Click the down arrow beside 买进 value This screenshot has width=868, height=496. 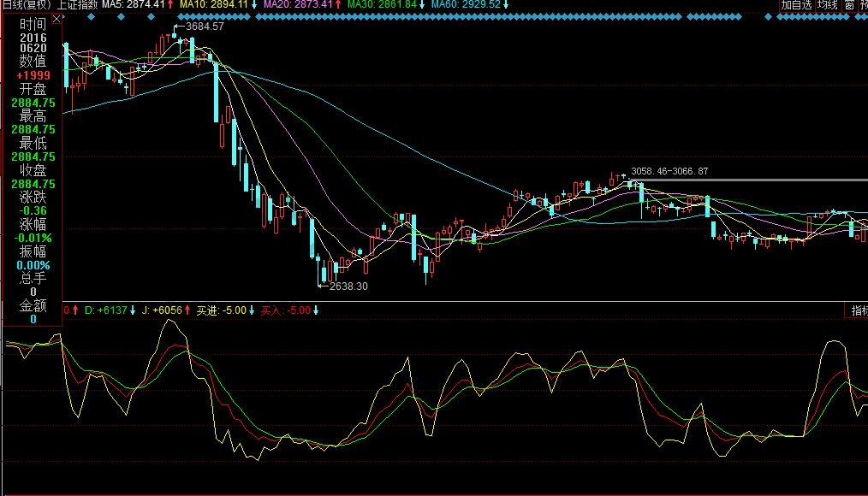point(252,310)
